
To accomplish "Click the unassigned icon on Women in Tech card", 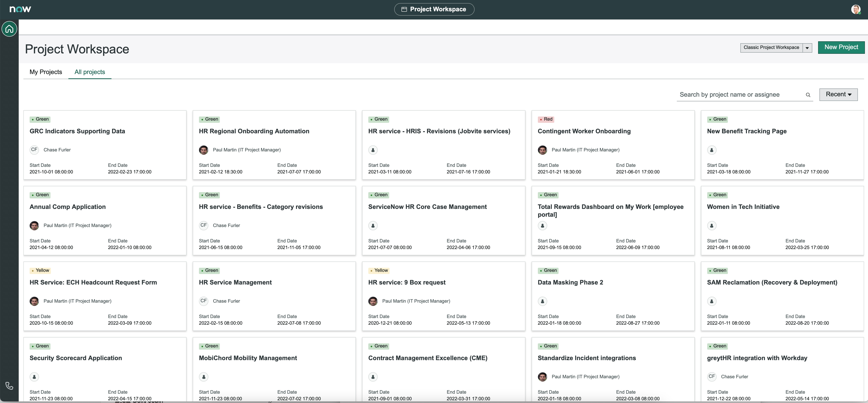I will 712,225.
